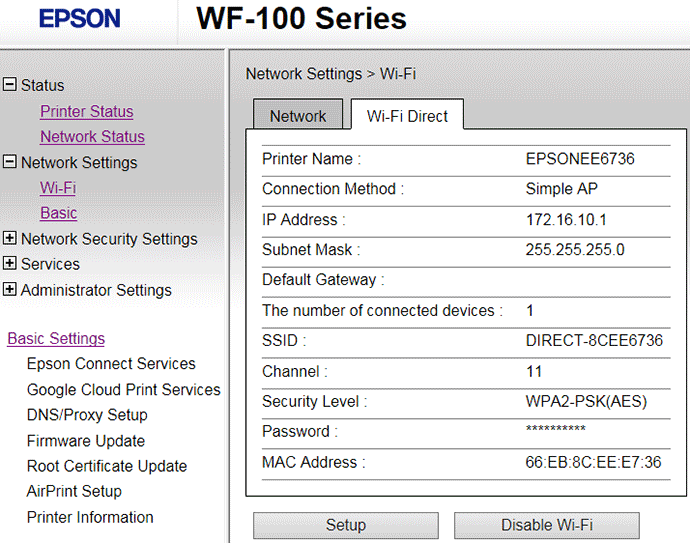Screen dimensions: 690x543
Task: Open the Network Status link
Action: point(92,137)
